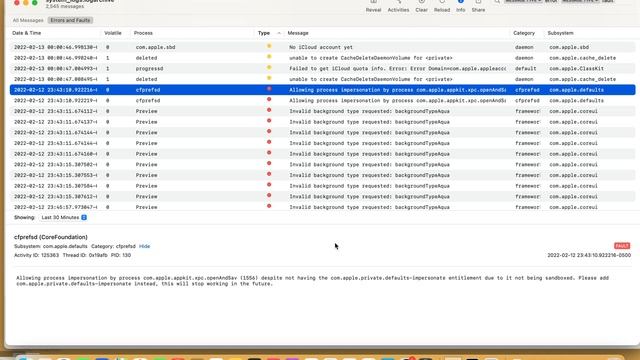Click the Type column header

click(264, 33)
